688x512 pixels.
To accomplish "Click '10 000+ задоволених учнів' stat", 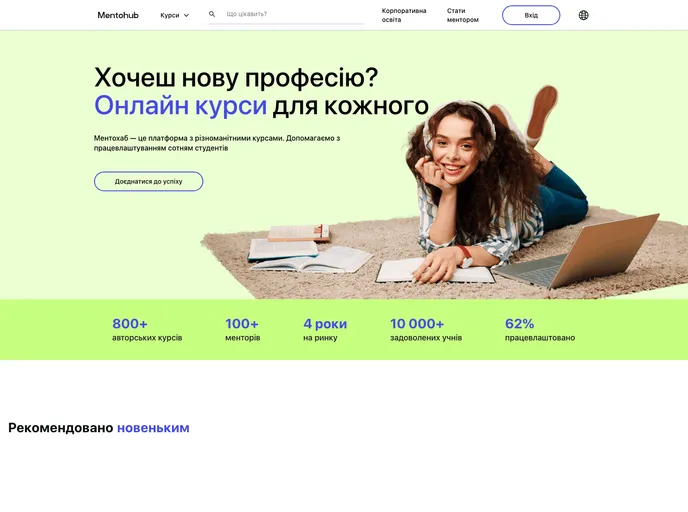I will [426, 329].
